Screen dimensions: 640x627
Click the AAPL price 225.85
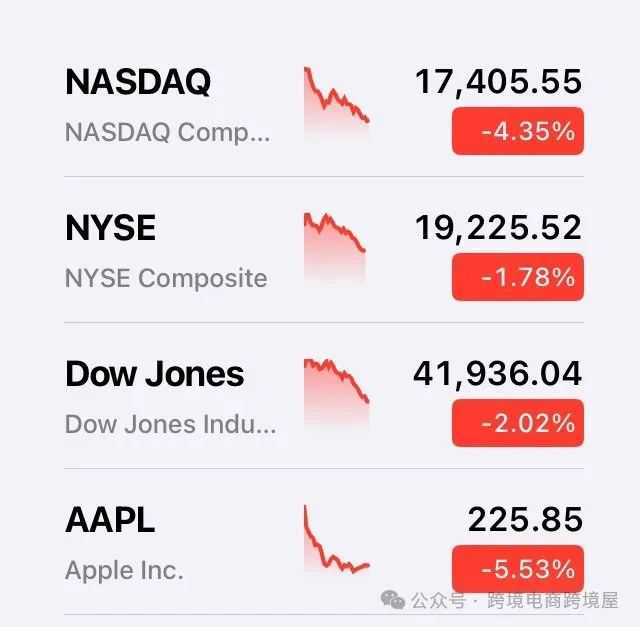[x=525, y=520]
